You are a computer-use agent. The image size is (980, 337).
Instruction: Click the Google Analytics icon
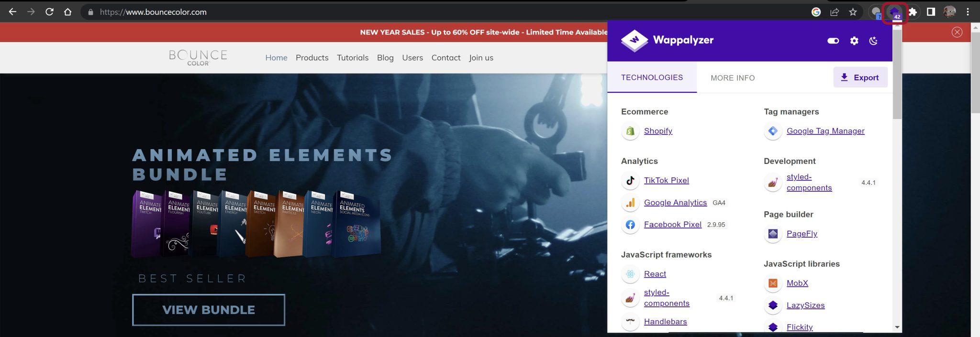click(630, 203)
